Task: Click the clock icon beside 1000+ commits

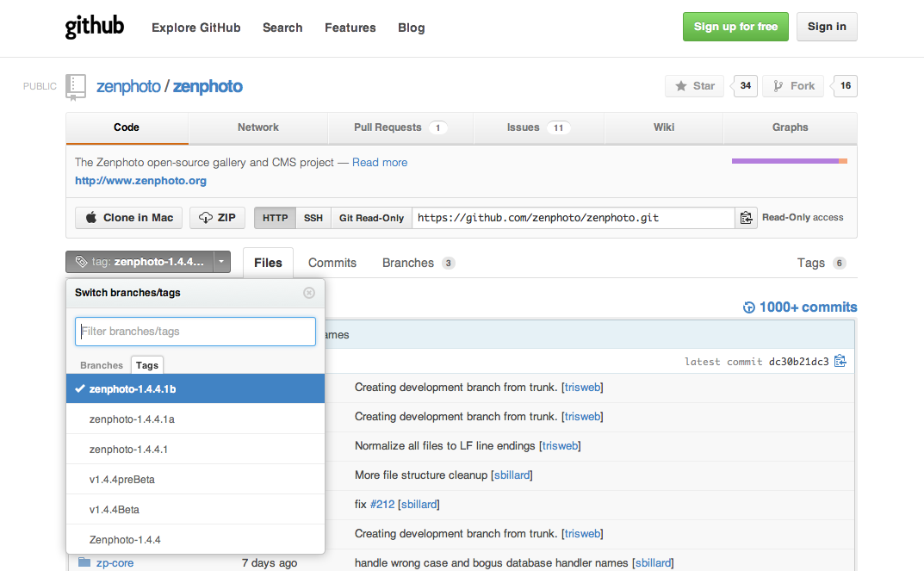Action: [x=749, y=307]
